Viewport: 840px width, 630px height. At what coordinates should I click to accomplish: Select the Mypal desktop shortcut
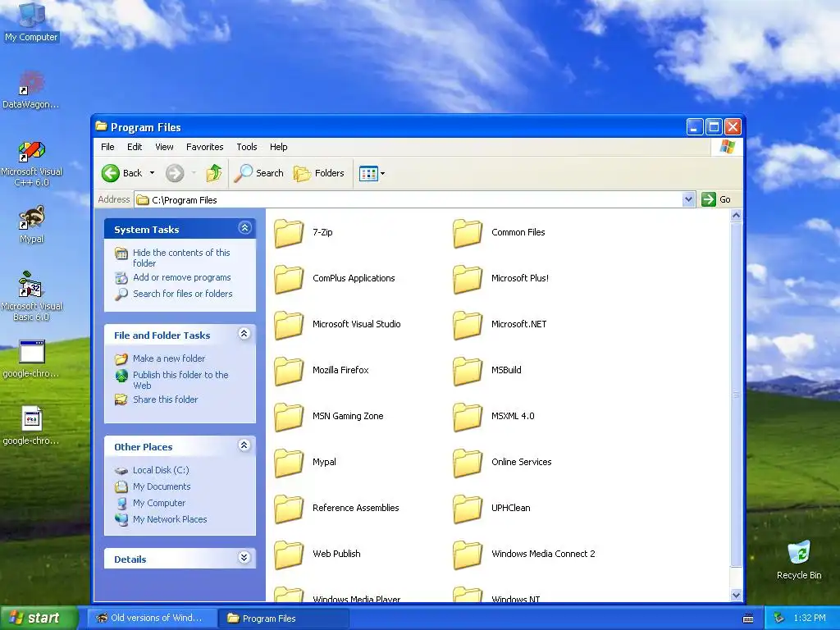pos(31,225)
